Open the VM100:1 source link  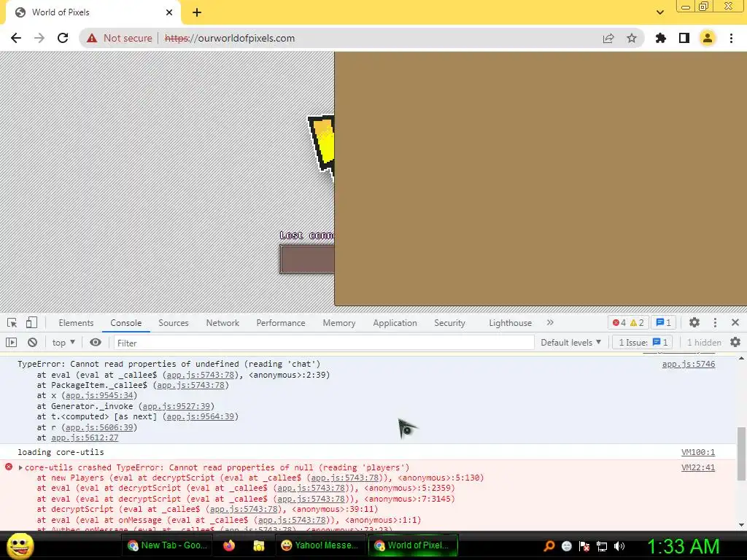click(x=698, y=452)
